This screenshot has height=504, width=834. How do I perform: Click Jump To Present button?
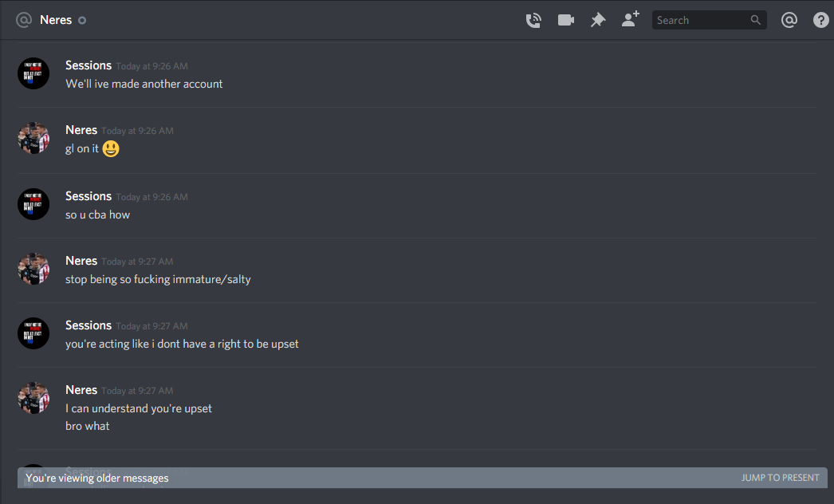pyautogui.click(x=781, y=478)
